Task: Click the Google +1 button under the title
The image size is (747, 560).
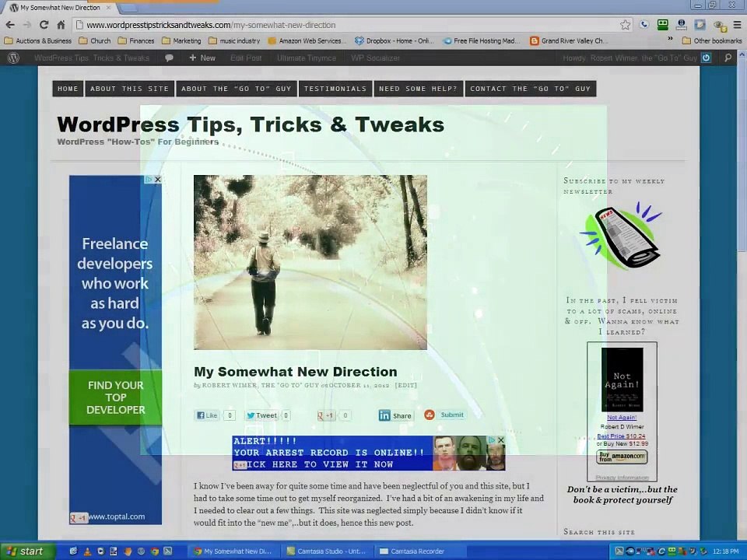Action: click(x=325, y=415)
